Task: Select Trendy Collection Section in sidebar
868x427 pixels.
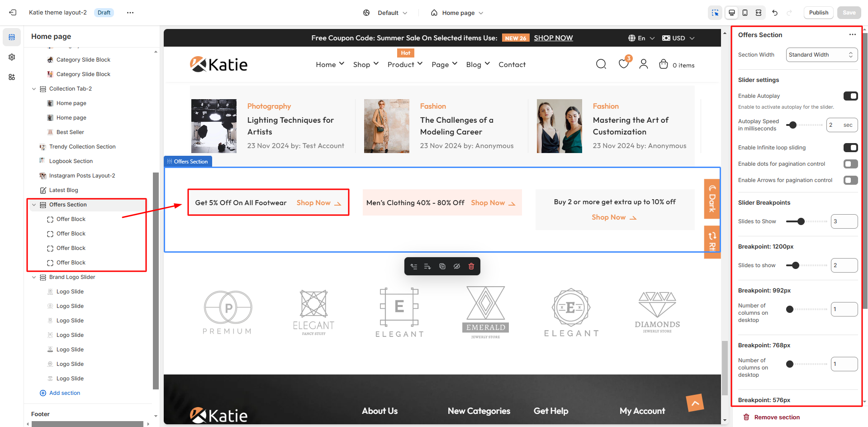Action: point(82,147)
